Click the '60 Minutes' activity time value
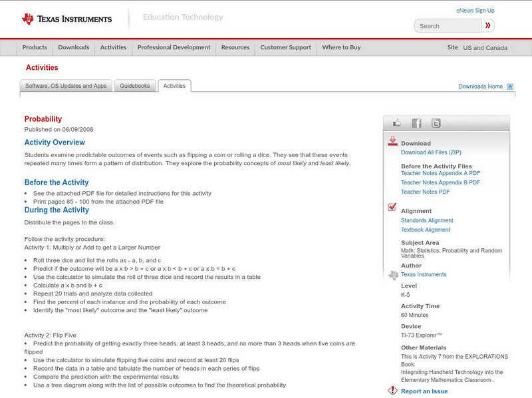Screen dimensions: 532x398 [414, 315]
